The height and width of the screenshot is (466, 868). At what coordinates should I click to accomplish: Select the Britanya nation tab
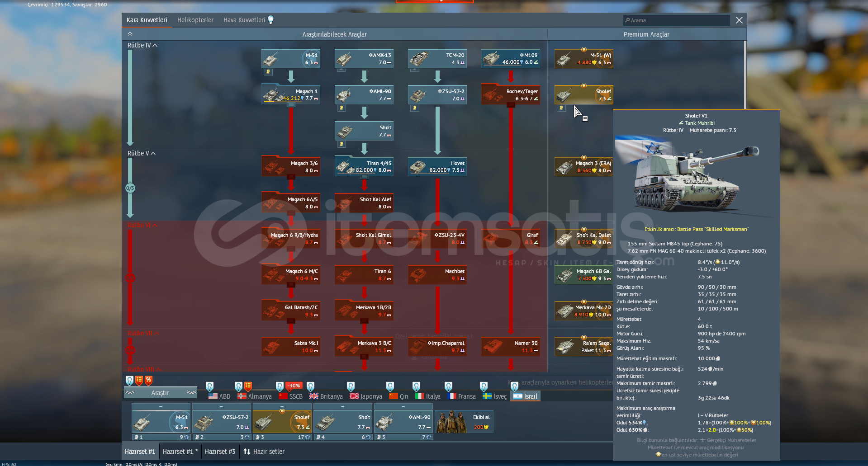[326, 396]
